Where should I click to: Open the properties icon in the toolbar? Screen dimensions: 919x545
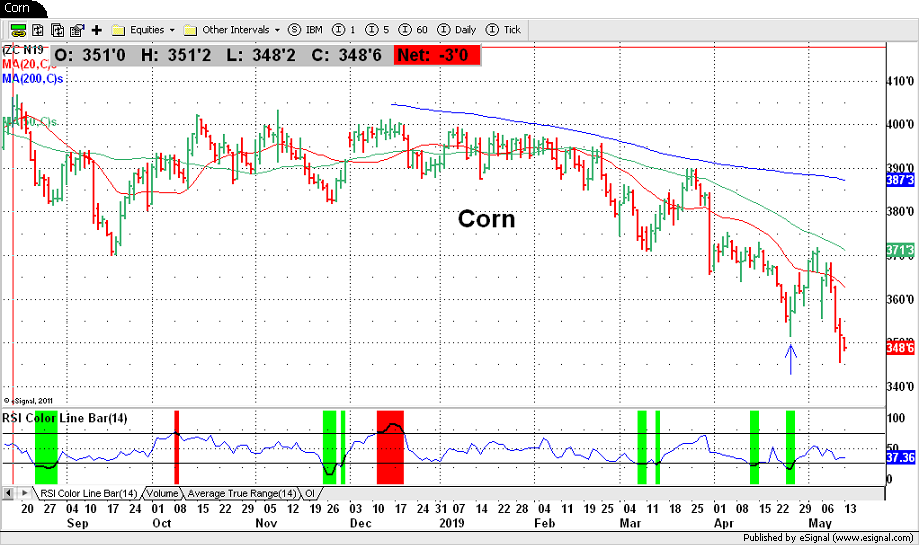(x=77, y=30)
